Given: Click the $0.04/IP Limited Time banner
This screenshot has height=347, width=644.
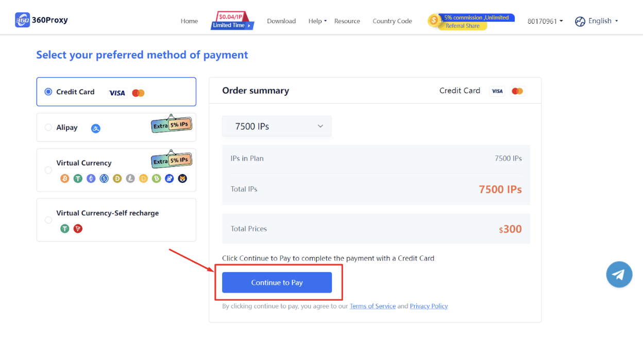Looking at the screenshot, I should (232, 21).
